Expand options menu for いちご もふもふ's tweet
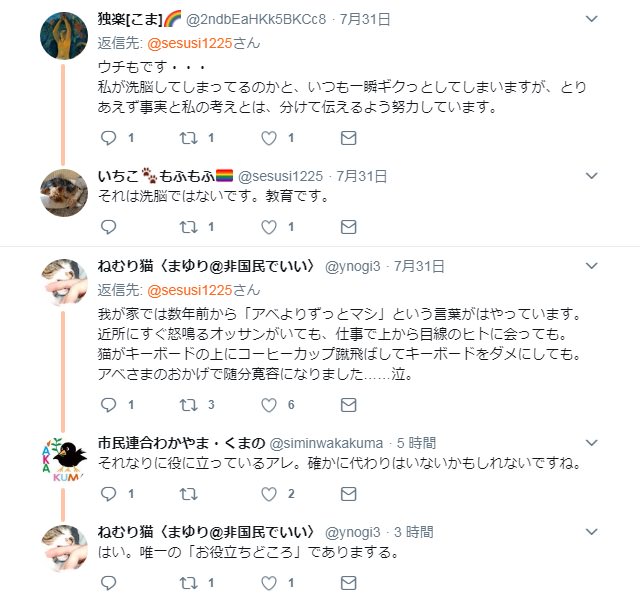Image resolution: width=640 pixels, height=602 pixels. 592,176
